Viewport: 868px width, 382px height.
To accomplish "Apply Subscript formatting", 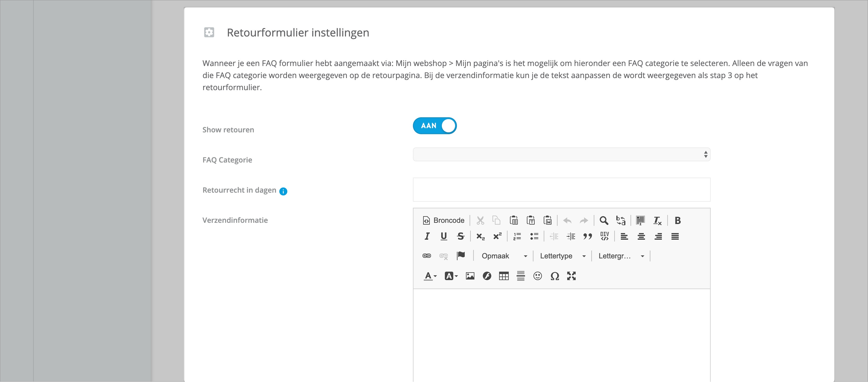I will point(480,236).
